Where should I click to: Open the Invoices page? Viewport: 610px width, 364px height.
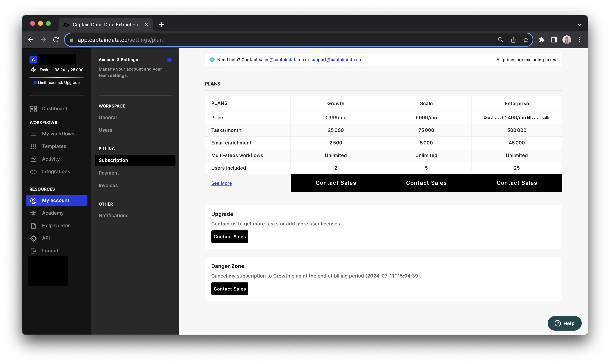coord(108,185)
